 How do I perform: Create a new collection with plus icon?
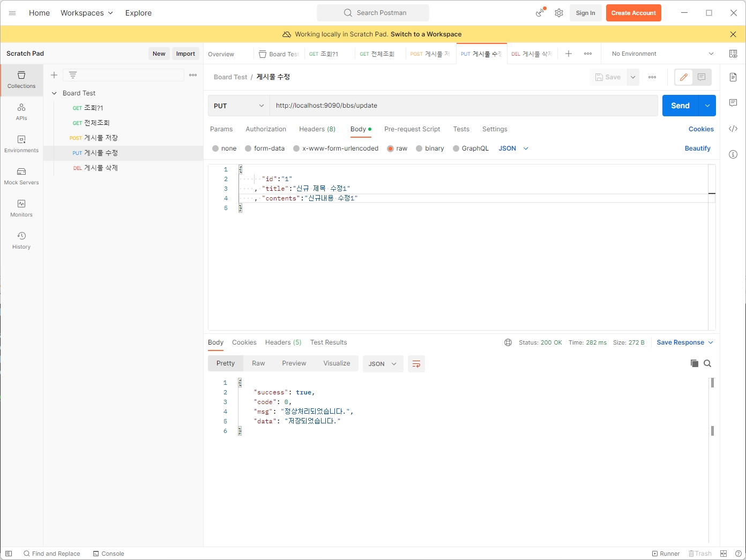tap(54, 75)
